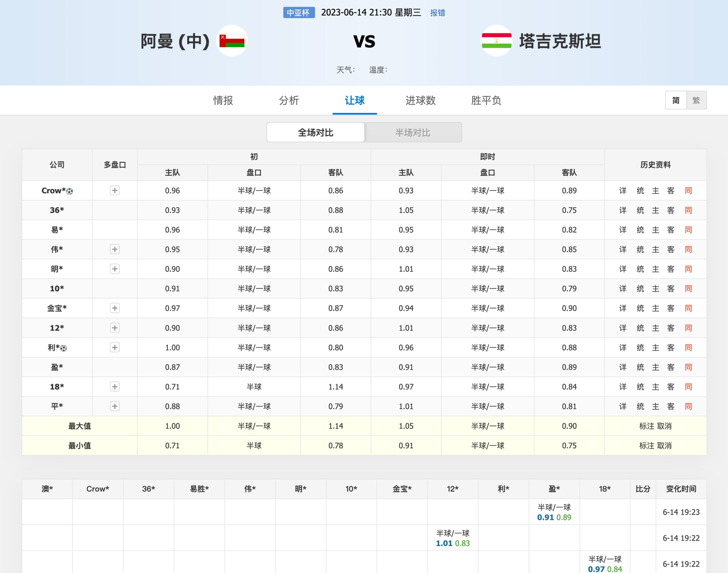Click the Tajikistan flag icon
The width and height of the screenshot is (728, 573).
(496, 41)
